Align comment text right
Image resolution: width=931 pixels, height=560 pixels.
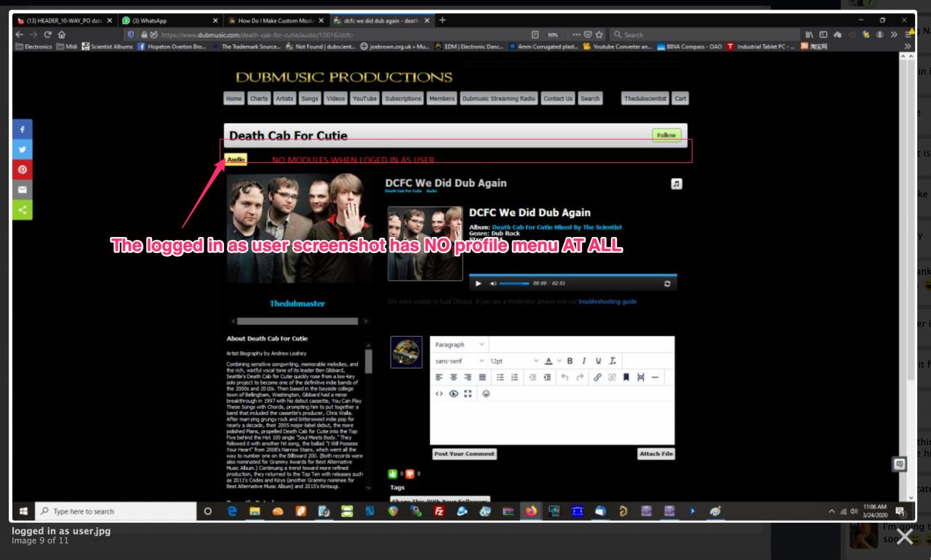[467, 377]
